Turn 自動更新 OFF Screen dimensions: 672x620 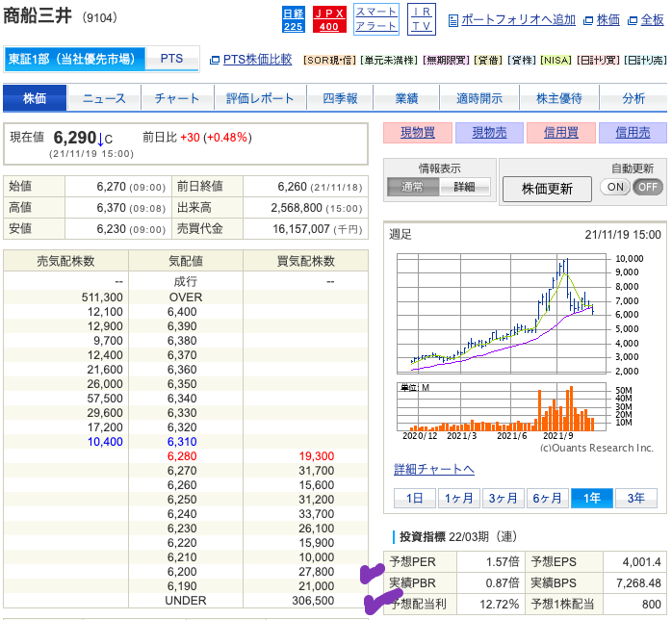pos(648,187)
